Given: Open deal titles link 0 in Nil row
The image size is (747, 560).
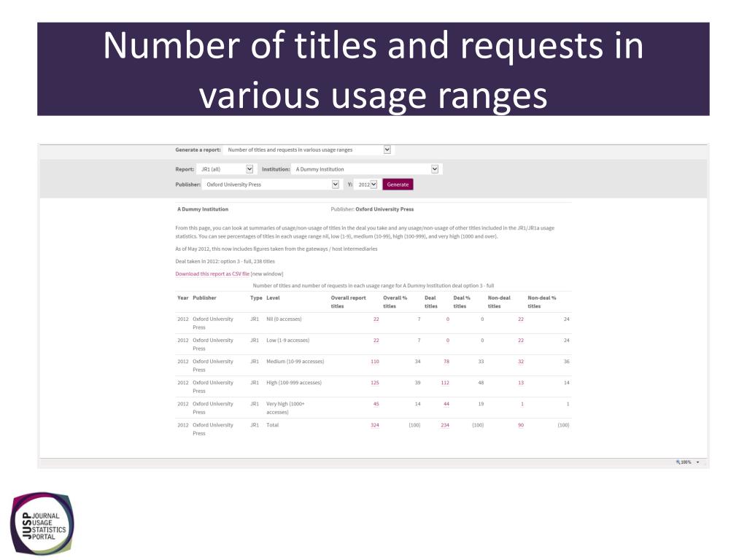Looking at the screenshot, I should click(x=447, y=319).
